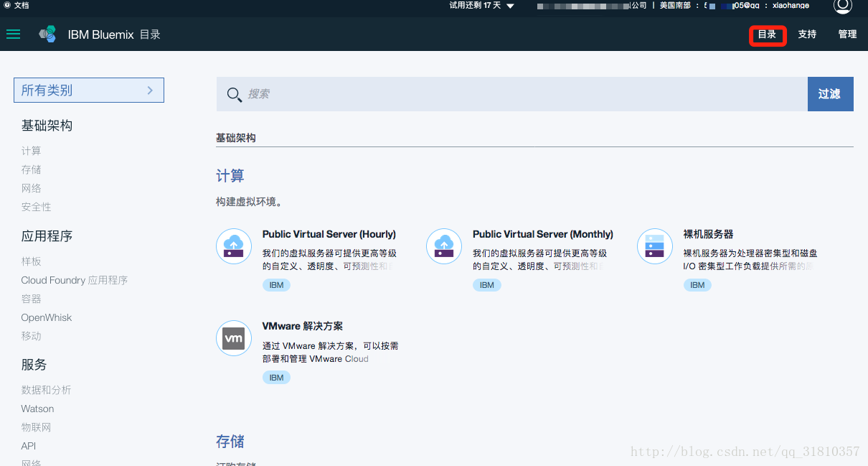
Task: Click the 基础架构 sidebar heading
Action: point(47,126)
